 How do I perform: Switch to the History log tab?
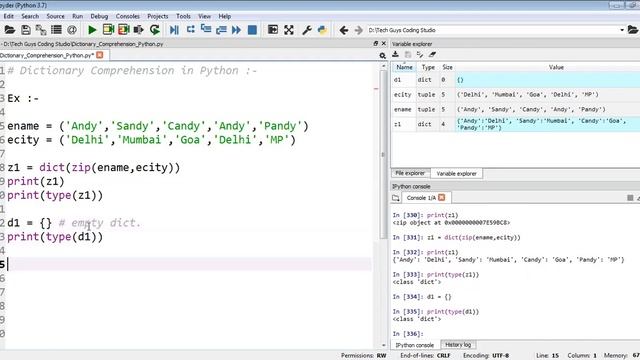pos(458,345)
